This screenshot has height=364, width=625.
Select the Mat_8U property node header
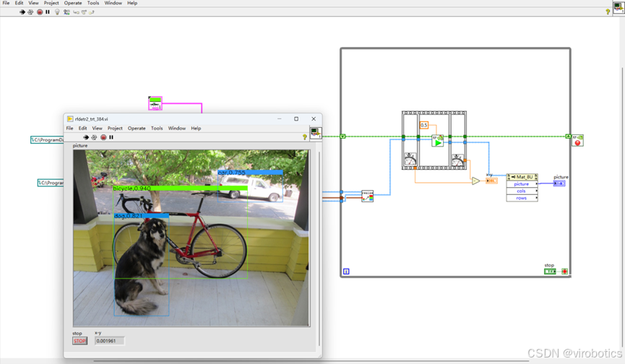522,177
